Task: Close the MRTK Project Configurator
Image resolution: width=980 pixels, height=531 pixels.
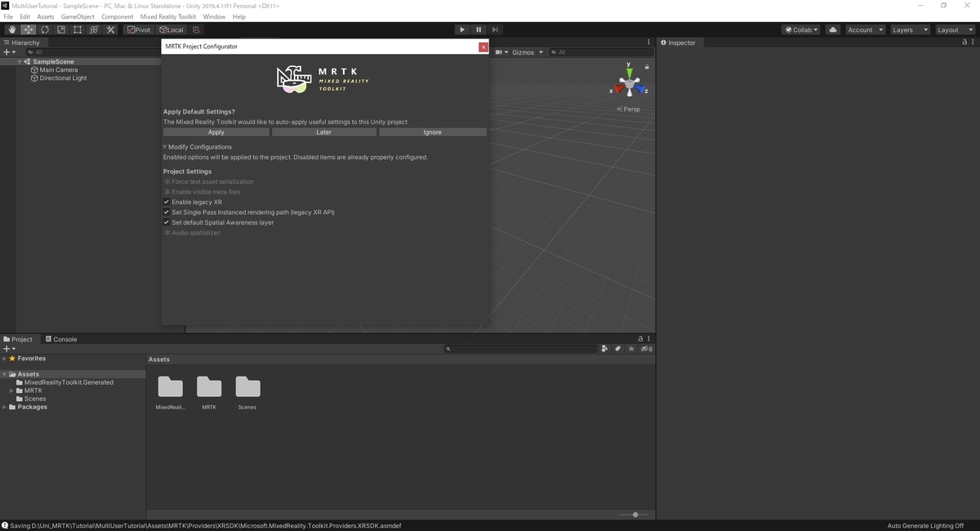Action: click(x=483, y=47)
